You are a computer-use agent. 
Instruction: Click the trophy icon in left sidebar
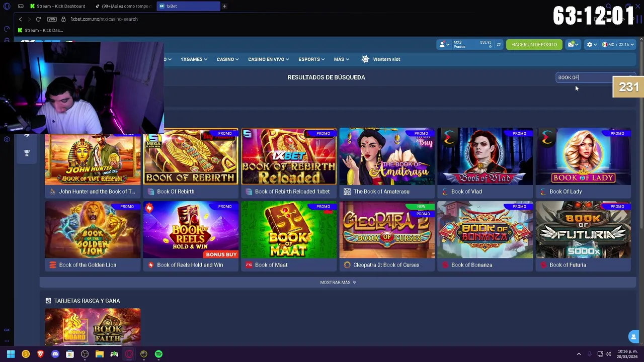(27, 153)
